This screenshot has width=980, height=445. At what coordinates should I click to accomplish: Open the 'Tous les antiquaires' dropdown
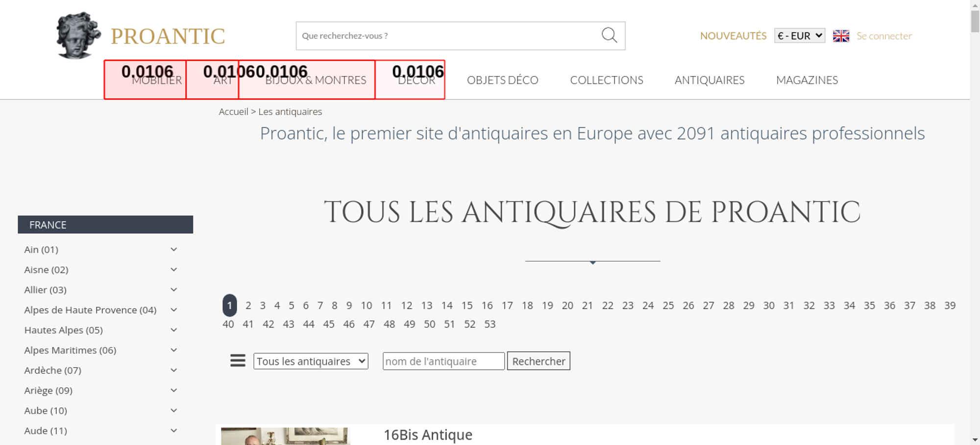[x=311, y=361]
